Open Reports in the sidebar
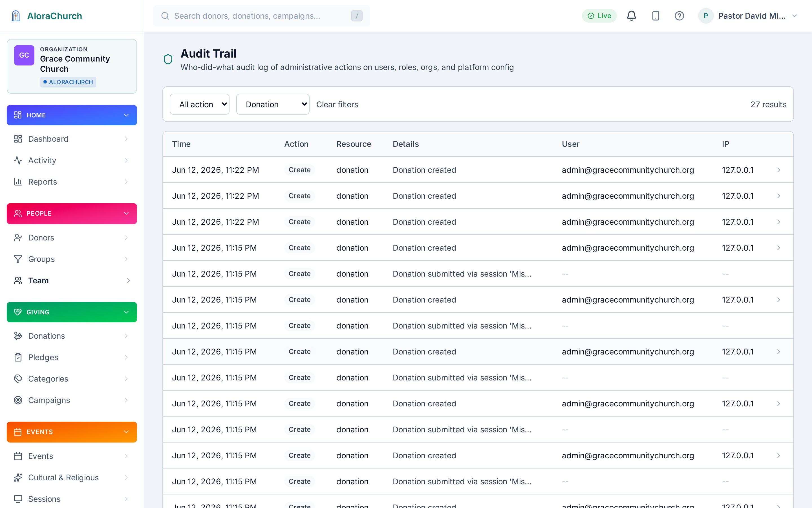Image resolution: width=812 pixels, height=508 pixels. (72, 182)
